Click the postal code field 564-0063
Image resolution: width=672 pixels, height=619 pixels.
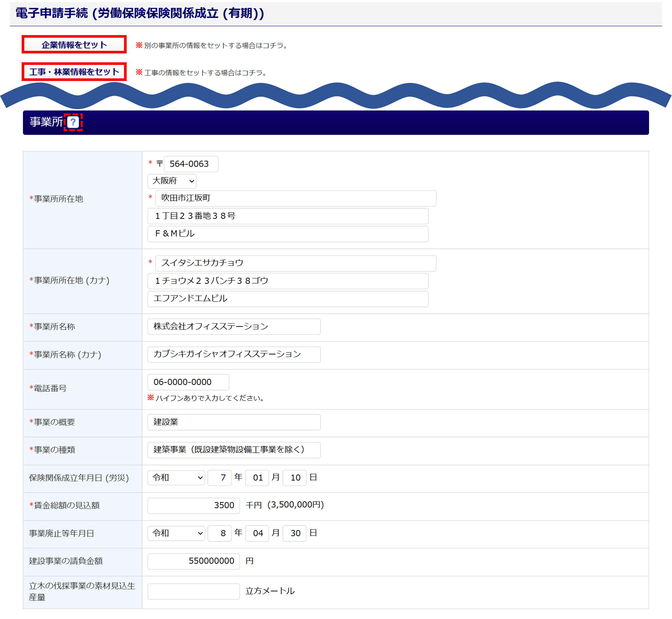[190, 164]
